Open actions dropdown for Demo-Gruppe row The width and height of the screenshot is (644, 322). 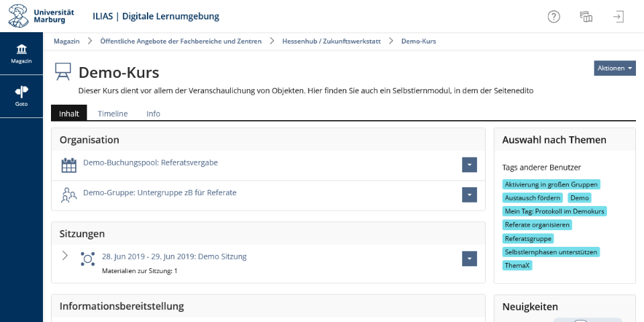(x=470, y=195)
